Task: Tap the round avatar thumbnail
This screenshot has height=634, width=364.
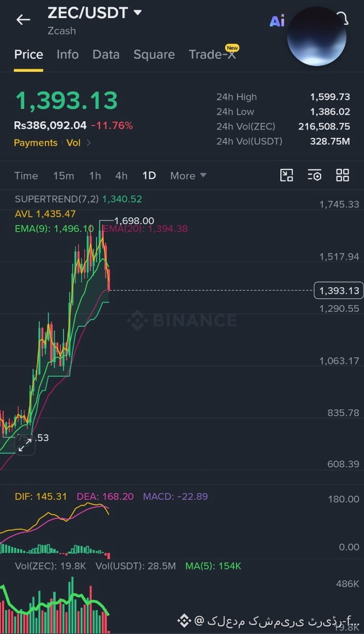Action: (316, 36)
